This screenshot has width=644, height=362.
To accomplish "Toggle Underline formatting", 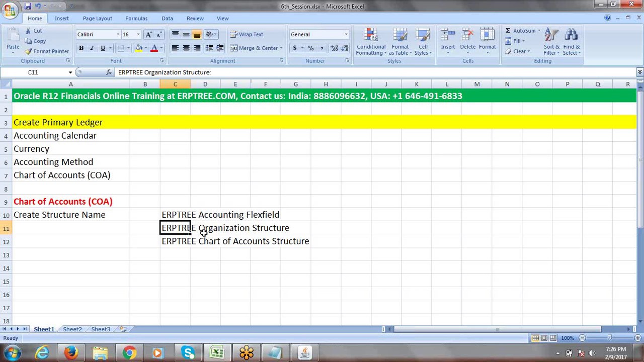I will (x=103, y=48).
